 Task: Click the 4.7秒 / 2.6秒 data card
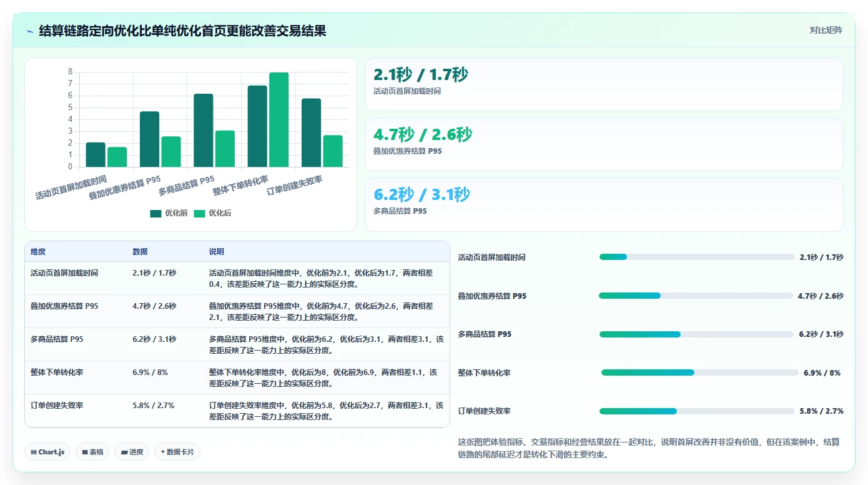point(604,144)
